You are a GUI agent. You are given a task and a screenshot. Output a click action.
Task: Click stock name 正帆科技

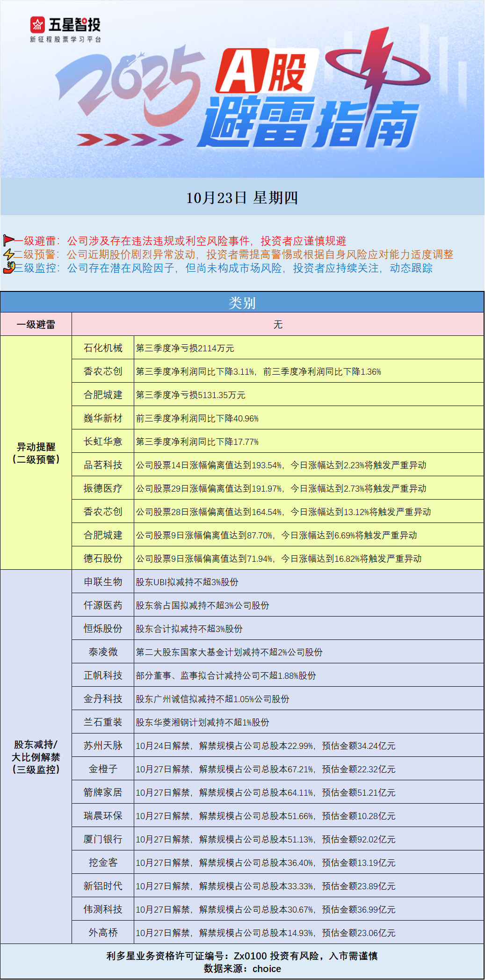tap(103, 675)
